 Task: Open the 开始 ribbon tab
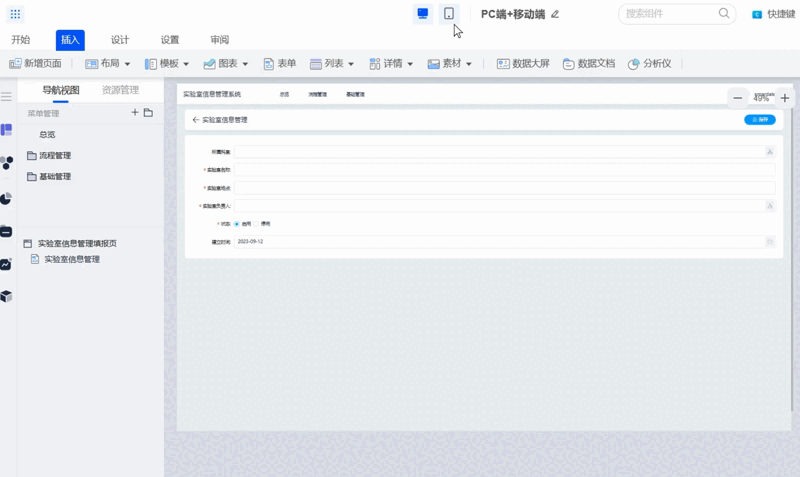tap(21, 40)
